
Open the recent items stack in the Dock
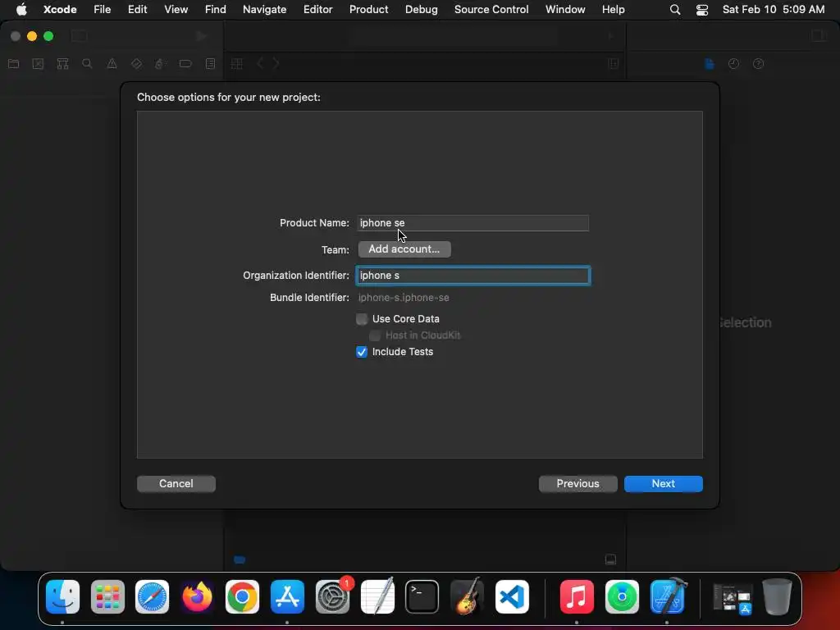tap(732, 597)
